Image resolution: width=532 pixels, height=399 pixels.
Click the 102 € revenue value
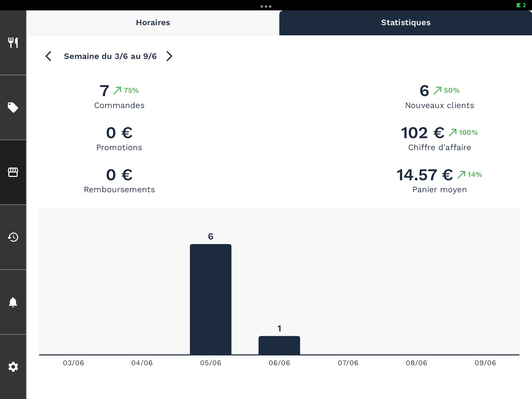(x=423, y=133)
